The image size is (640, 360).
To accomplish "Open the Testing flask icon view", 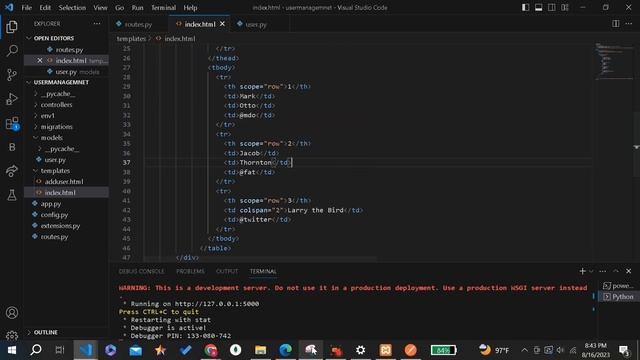I will pyautogui.click(x=12, y=195).
